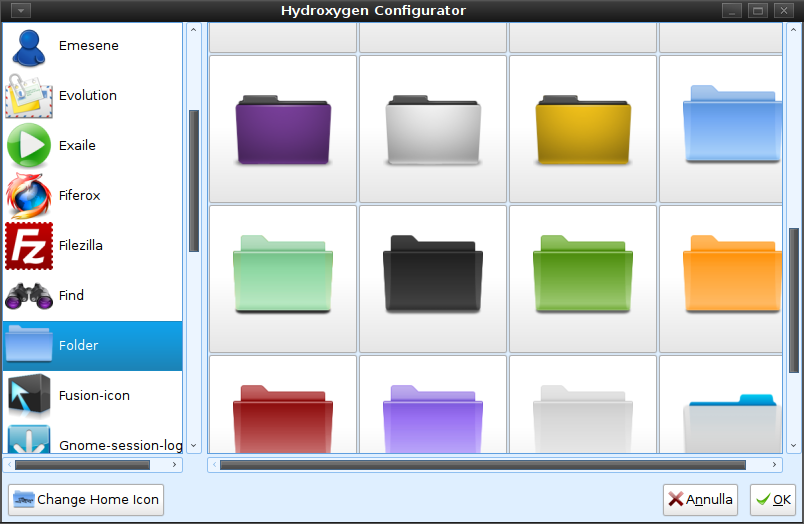Click right arrow of icon grid horizontal scrollbar
804x524 pixels.
click(774, 465)
